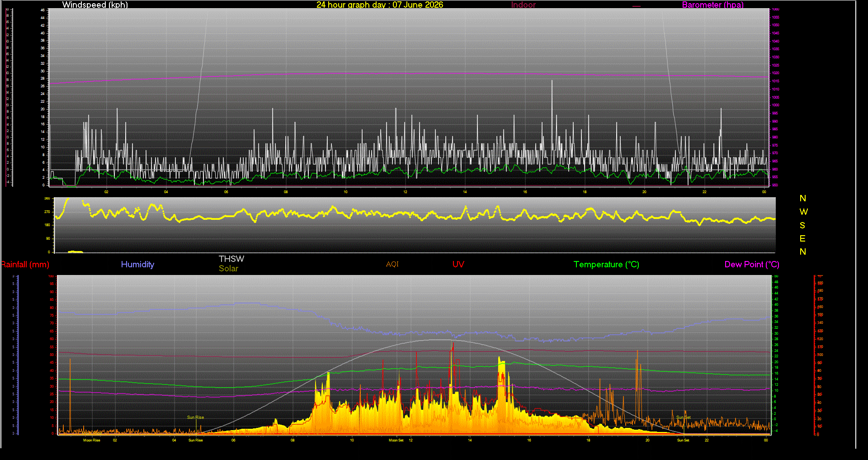
Task: Click 08 hour tick under solar chart
Action: coord(292,440)
